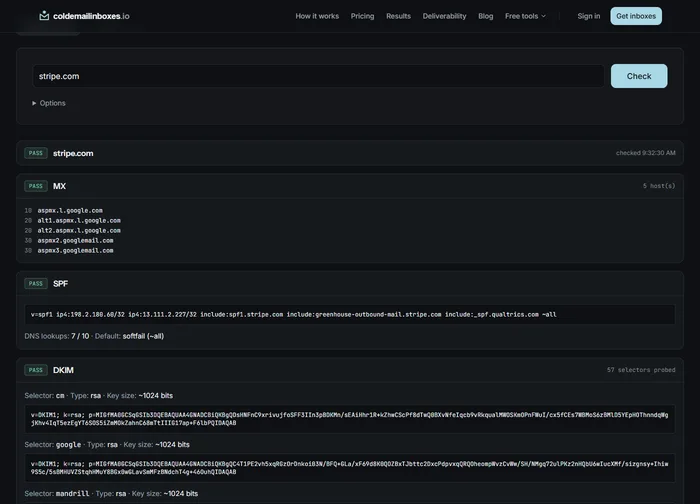This screenshot has width=700, height=504.
Task: Click the PASS badge beside DKIM
Action: click(36, 370)
